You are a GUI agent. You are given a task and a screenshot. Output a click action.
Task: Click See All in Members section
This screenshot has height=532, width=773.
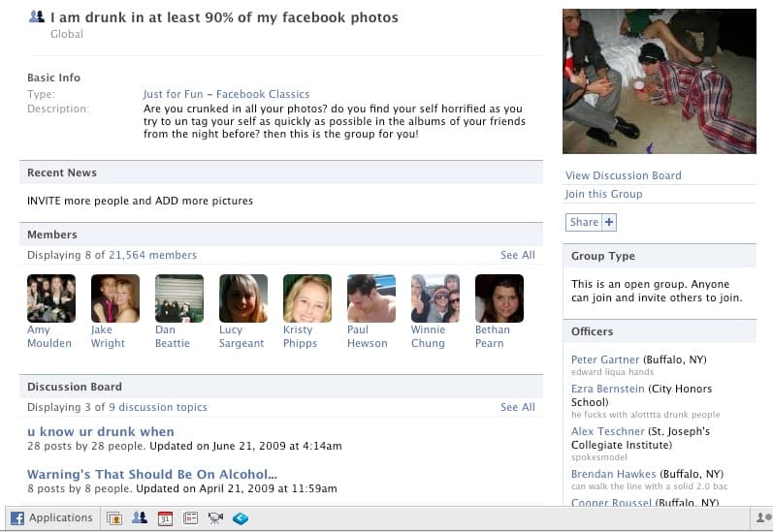(x=518, y=255)
